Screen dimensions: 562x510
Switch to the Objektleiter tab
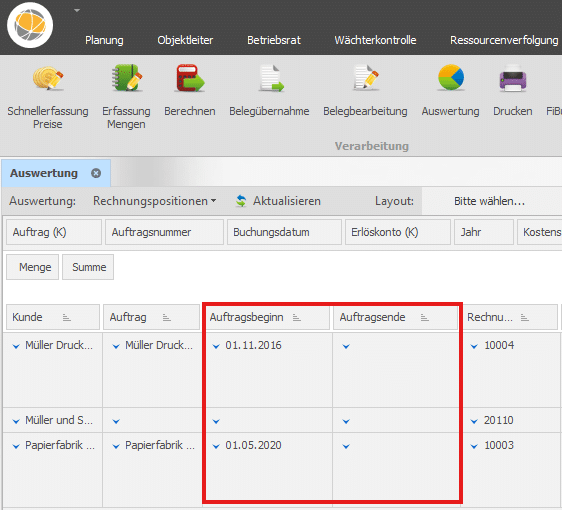185,40
